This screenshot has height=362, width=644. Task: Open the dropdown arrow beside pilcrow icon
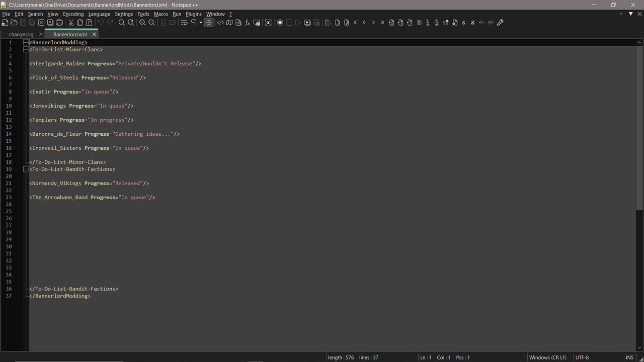[x=200, y=23]
